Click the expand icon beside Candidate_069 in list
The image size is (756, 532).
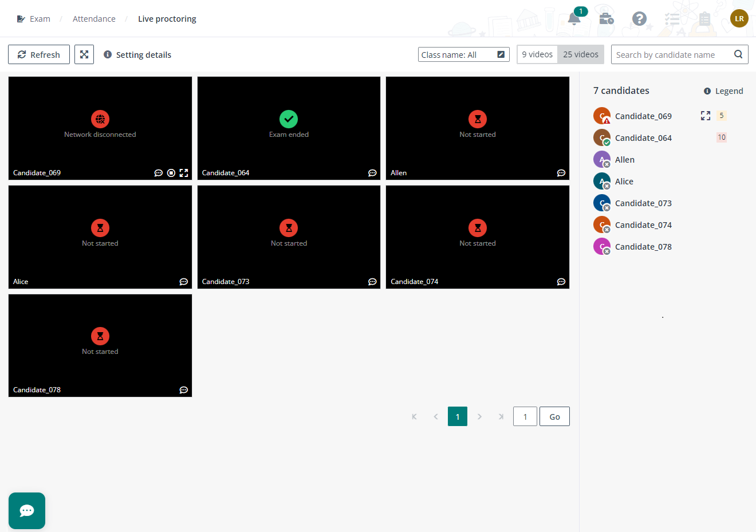tap(706, 116)
